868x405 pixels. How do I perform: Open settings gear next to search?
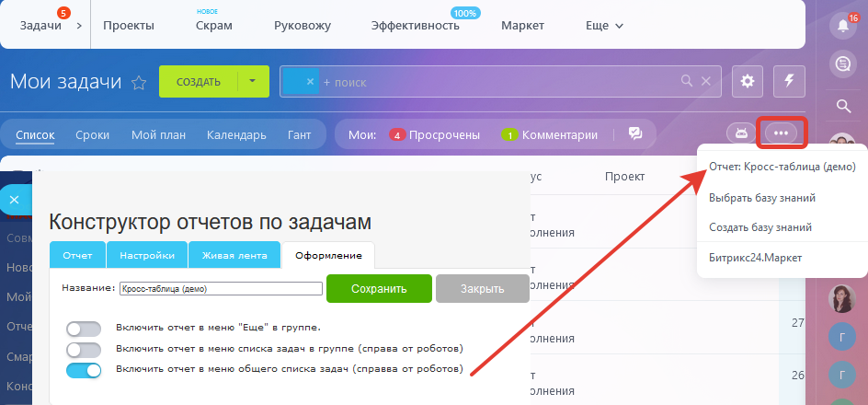(747, 82)
